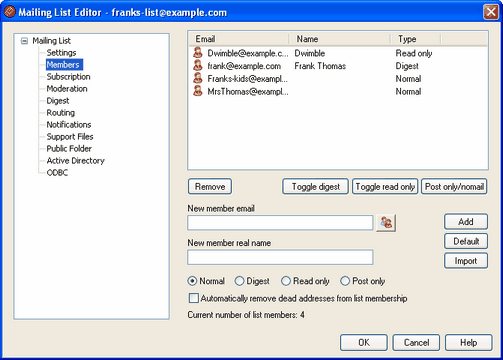Click the name Frank Thomas in list
Viewport: 503px width, 360px height.
click(320, 66)
